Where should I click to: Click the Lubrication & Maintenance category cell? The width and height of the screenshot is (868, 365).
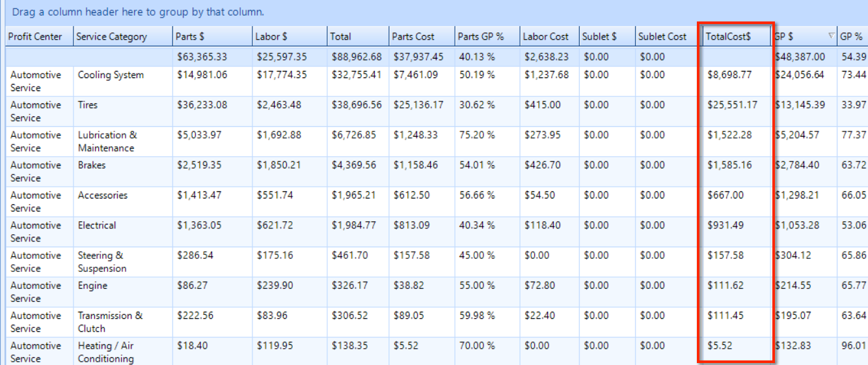pos(123,141)
